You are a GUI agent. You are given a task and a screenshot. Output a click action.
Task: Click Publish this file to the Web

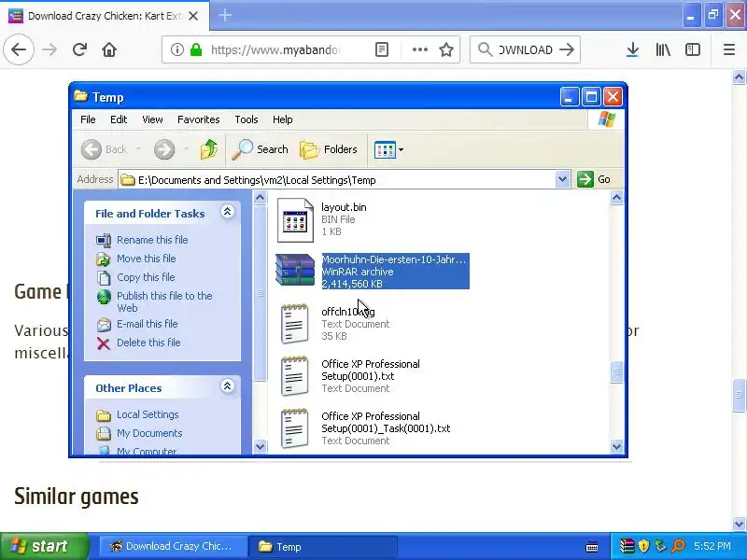(164, 301)
